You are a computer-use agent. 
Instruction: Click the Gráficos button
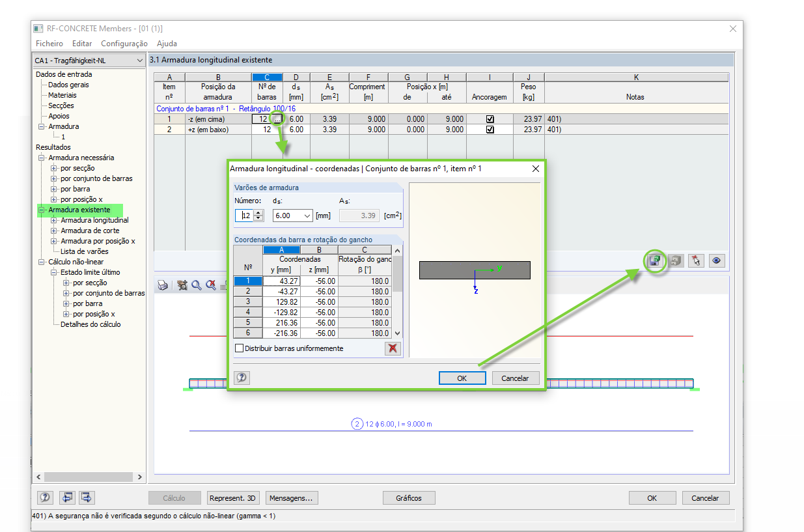click(x=409, y=498)
